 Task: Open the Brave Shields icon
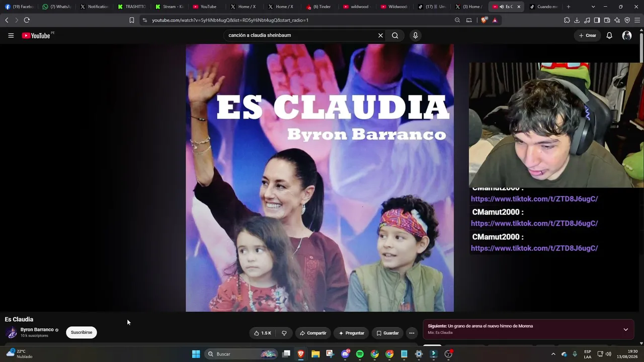[x=484, y=20]
